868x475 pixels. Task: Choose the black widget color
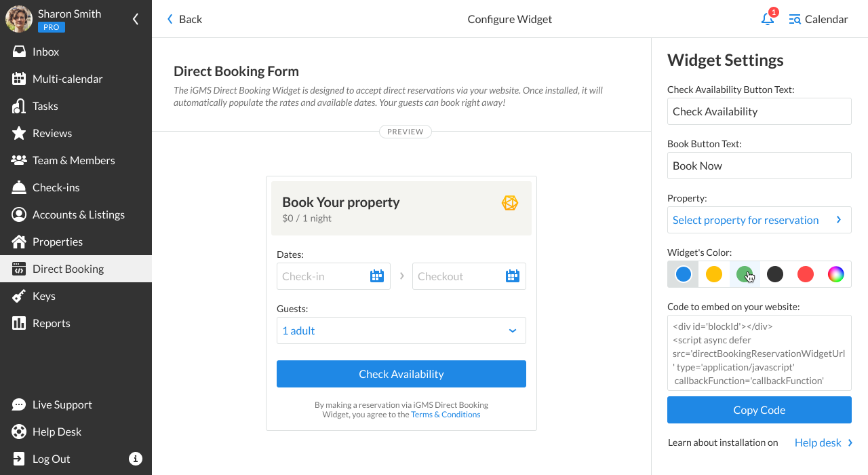[x=775, y=274]
